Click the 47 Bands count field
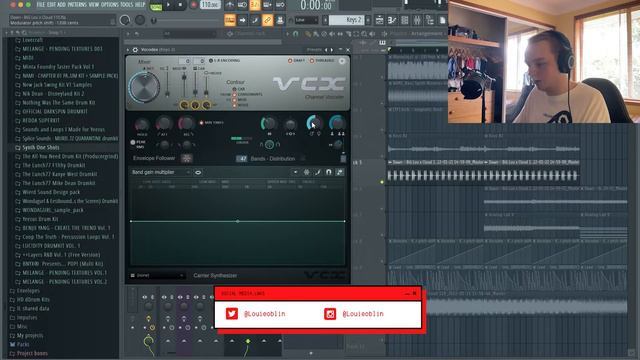Screen dimensions: 640x360 [242, 158]
